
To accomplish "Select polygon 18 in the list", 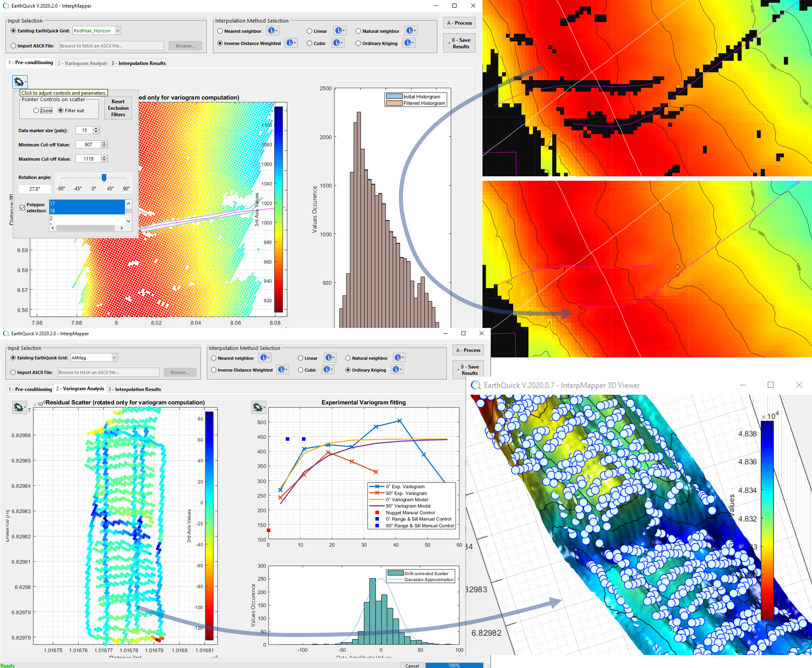I will coord(87,211).
